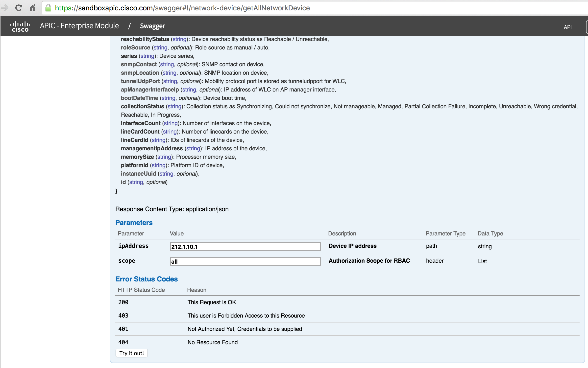Click the scope value field
Viewport: 588px width, 368px height.
(245, 261)
